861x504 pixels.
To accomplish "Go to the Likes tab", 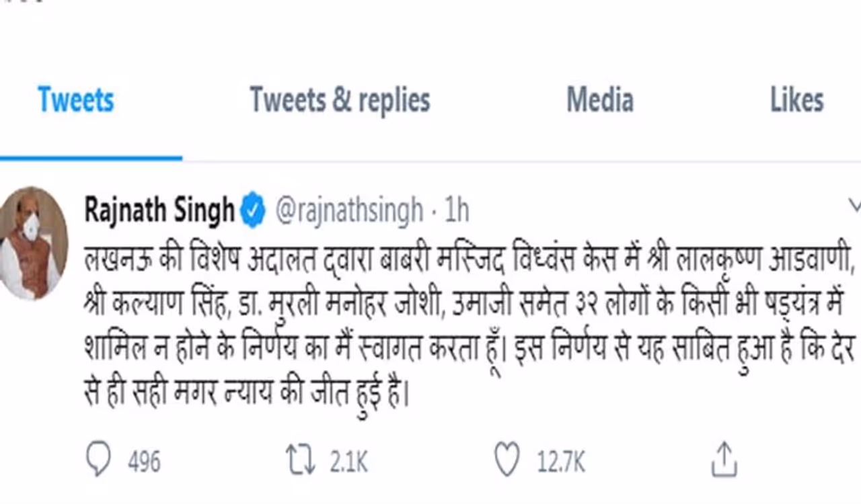I will click(x=797, y=101).
